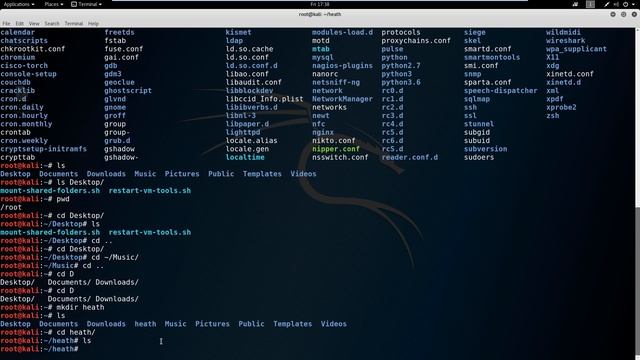
Task: Open the Places menu in top panel
Action: [53, 4]
